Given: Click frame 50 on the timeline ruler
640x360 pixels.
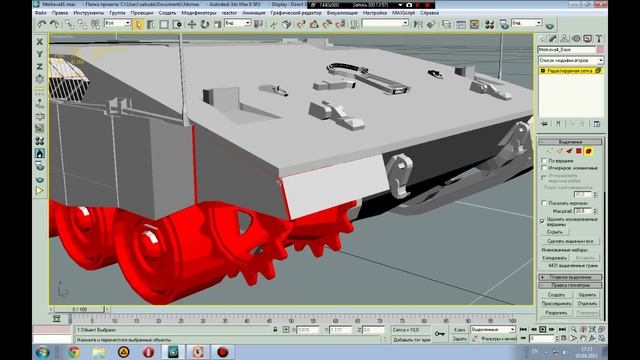Looking at the screenshot, I should [291, 320].
